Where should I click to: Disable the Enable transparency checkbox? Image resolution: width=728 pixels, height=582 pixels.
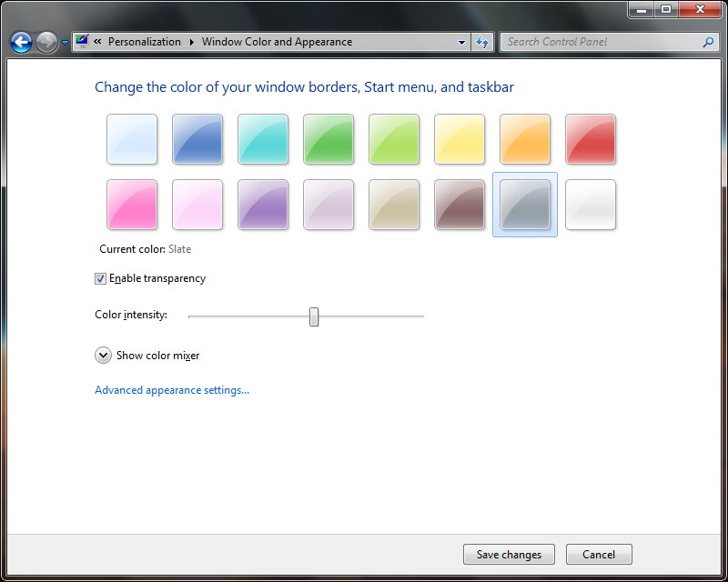pos(100,278)
